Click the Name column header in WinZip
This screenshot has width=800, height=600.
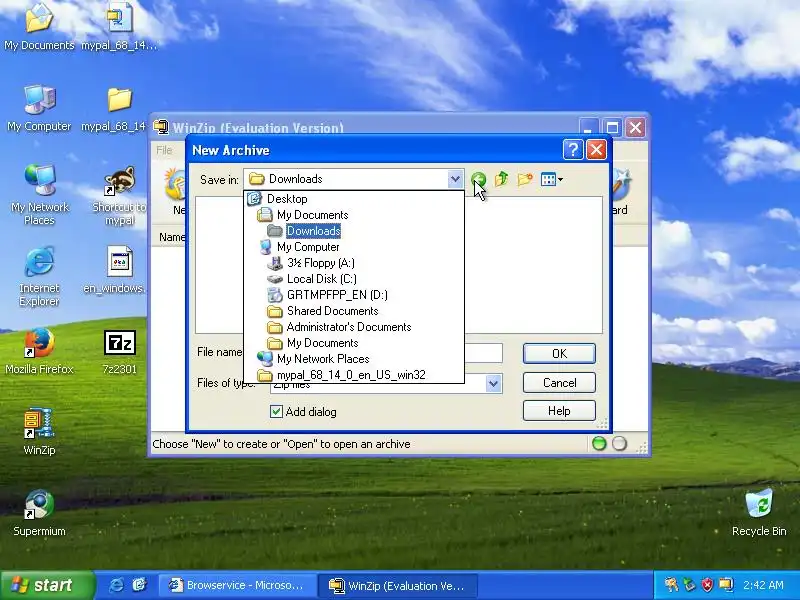[x=171, y=237]
